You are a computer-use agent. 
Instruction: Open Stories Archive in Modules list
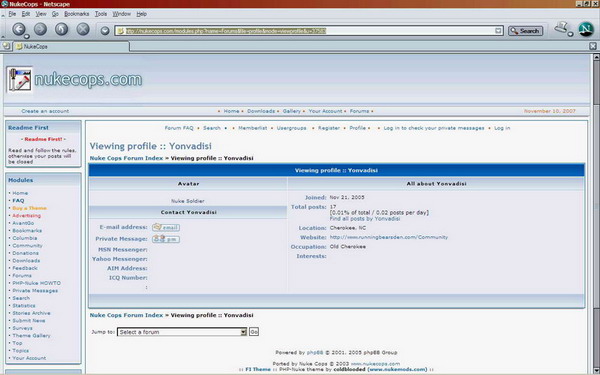click(31, 313)
